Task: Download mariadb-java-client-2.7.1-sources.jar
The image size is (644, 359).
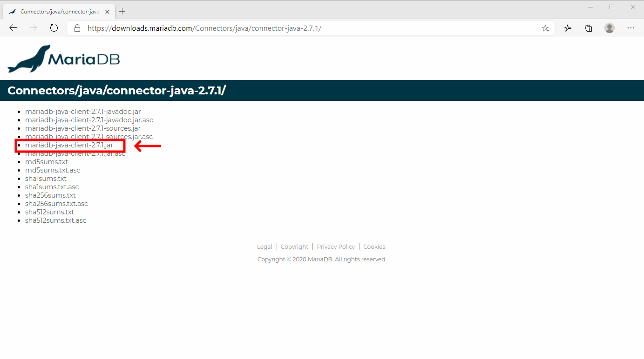Action: [x=83, y=128]
